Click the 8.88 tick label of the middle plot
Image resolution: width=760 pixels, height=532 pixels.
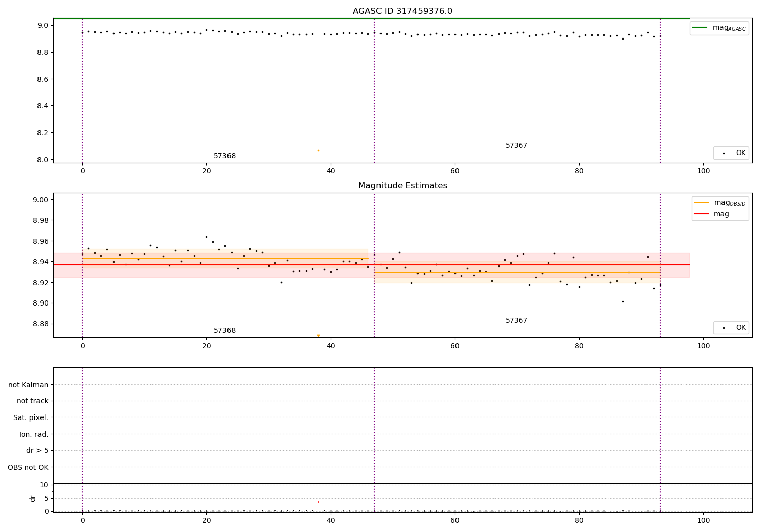41,324
